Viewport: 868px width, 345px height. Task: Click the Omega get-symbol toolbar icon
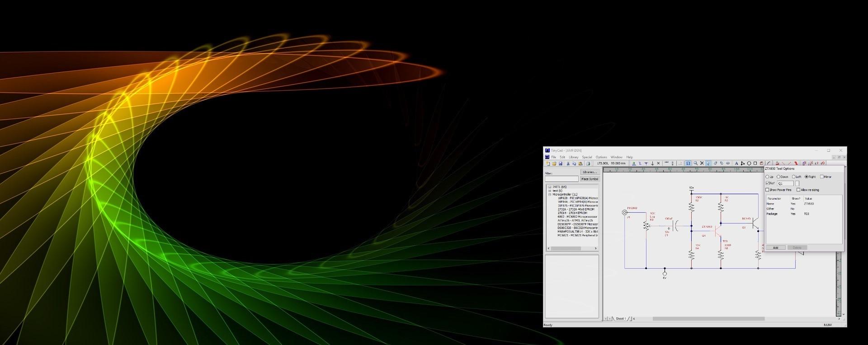(x=688, y=163)
